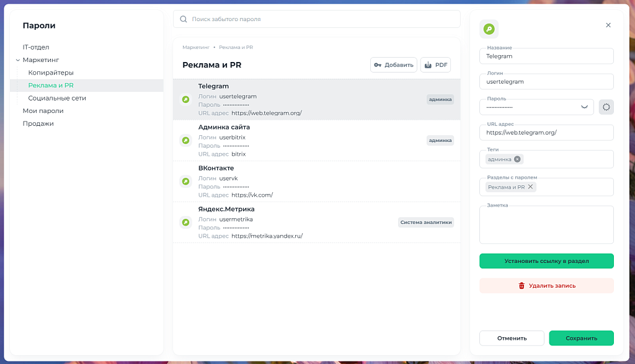
Task: Select IT-отдел in the sidebar
Action: 36,47
